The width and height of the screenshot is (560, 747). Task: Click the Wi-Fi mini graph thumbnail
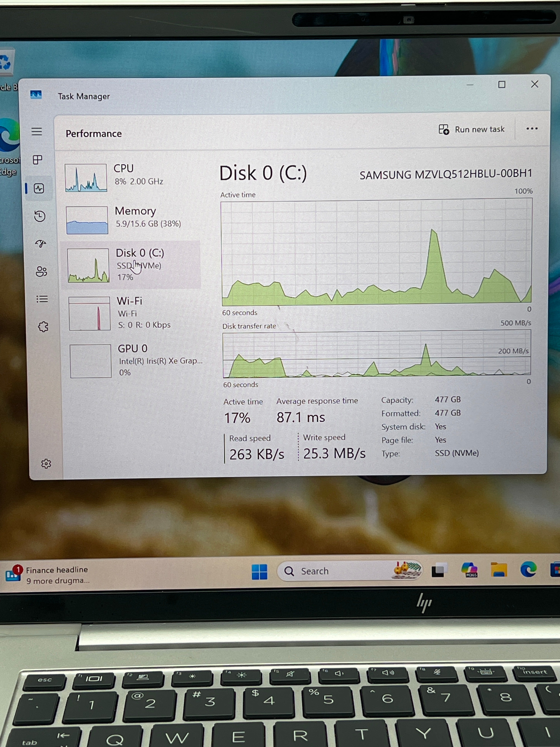[89, 313]
